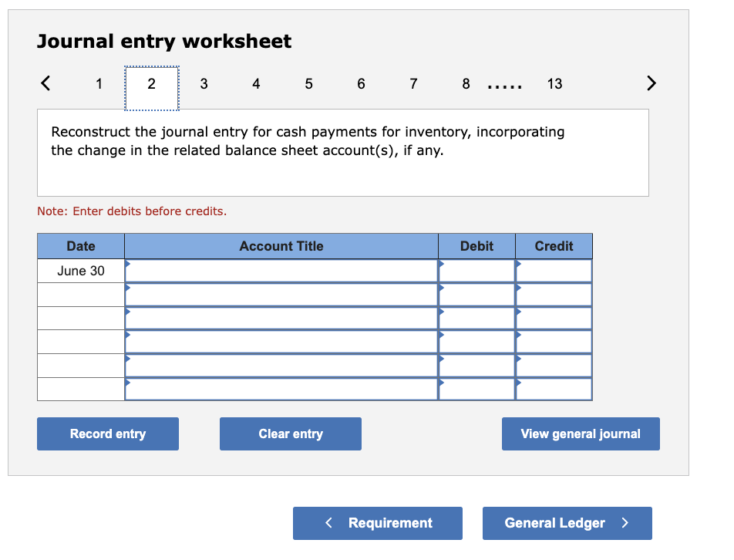Click the ellipsis between tabs 8 and 13

504,86
